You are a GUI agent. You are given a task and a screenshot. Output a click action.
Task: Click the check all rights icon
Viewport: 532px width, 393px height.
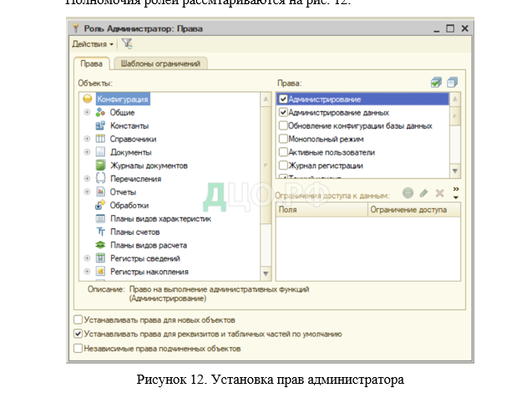[436, 83]
